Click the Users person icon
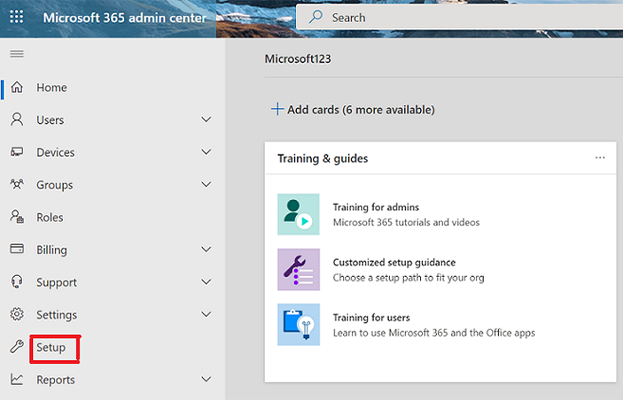Image resolution: width=623 pixels, height=400 pixels. (x=17, y=119)
